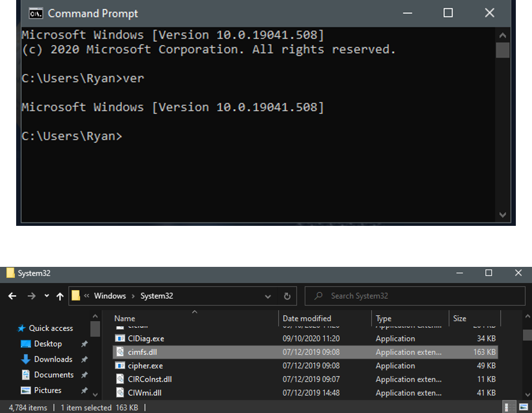Open Pictures in the navigation pane
The height and width of the screenshot is (413, 532).
47,390
